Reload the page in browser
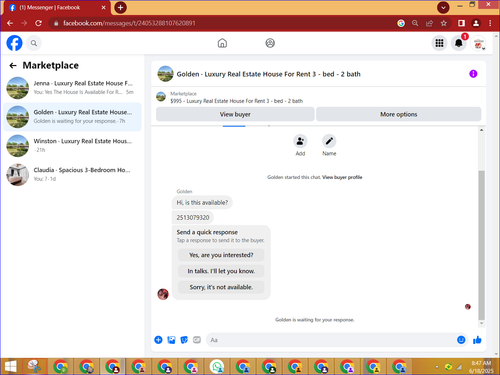The image size is (500, 375). pyautogui.click(x=38, y=23)
